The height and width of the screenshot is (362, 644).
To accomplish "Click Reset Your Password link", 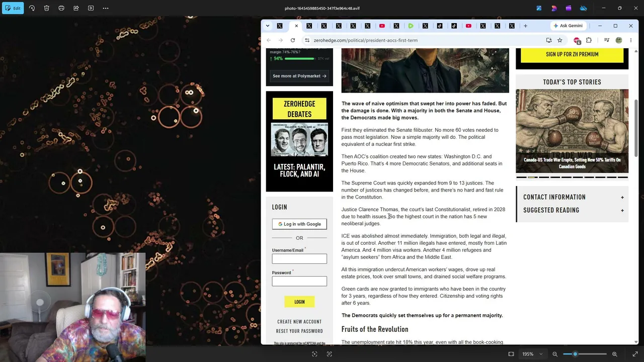I will point(299,331).
